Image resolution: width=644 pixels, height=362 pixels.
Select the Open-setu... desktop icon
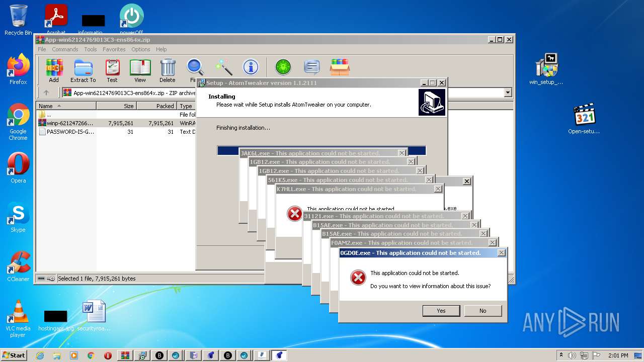coord(584,119)
